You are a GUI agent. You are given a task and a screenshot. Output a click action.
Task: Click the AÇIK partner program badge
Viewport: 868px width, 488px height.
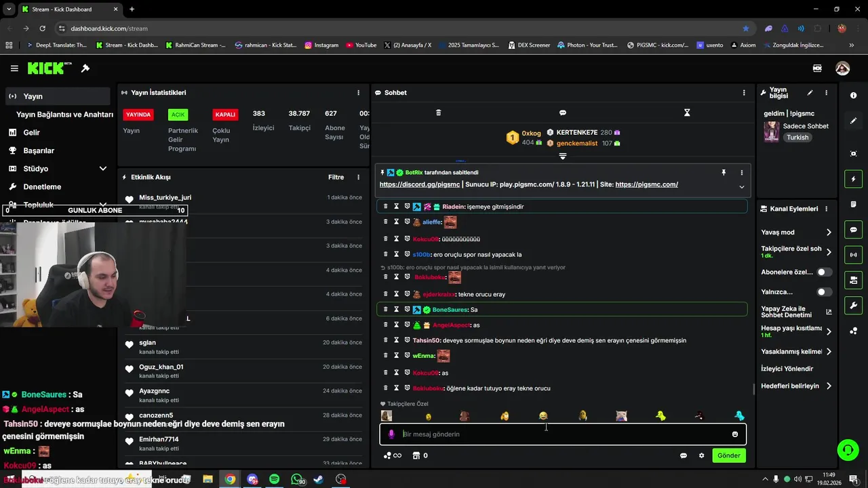click(x=178, y=115)
